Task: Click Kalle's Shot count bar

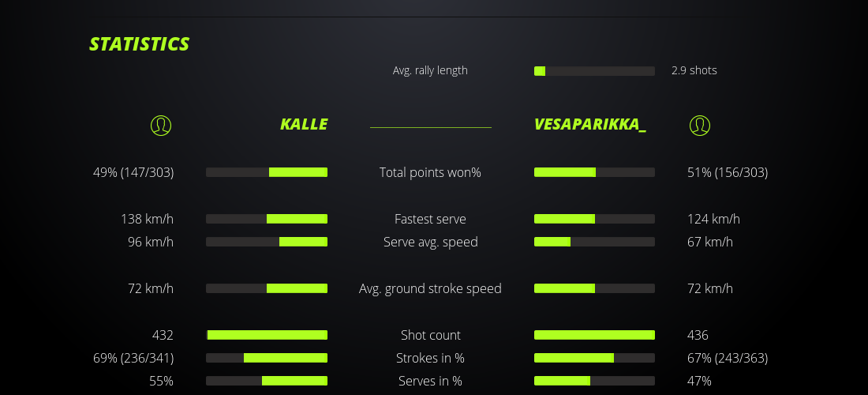Action: pyautogui.click(x=267, y=335)
